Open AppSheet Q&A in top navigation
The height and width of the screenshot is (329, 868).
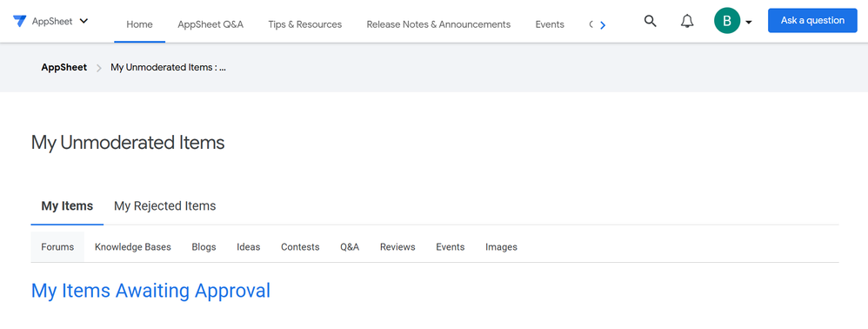210,24
